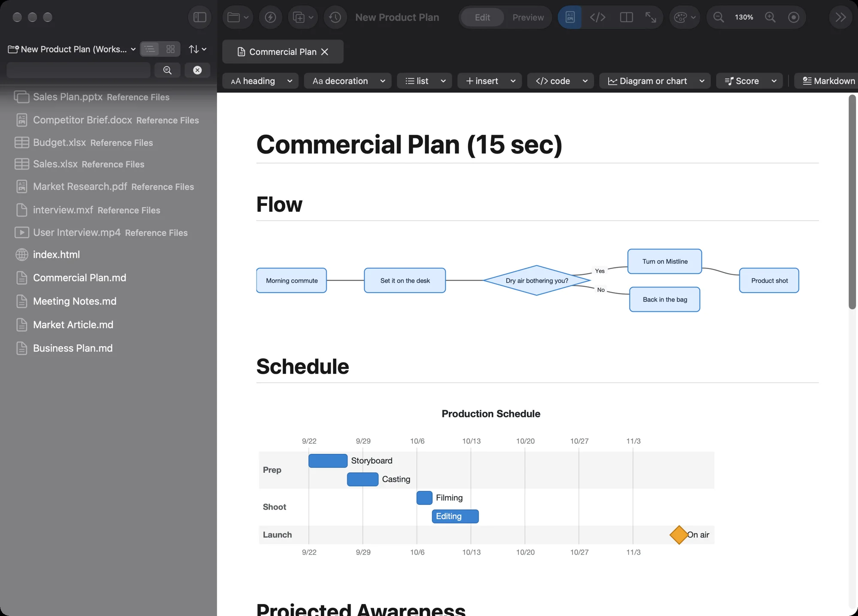
Task: Expand toolbar with double chevron icon
Action: click(x=840, y=17)
